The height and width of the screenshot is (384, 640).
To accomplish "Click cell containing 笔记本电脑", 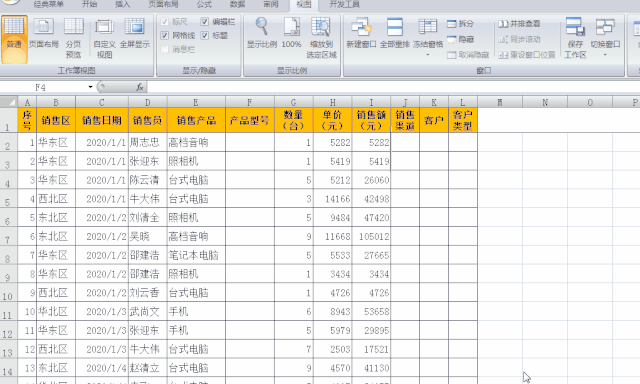I will tap(196, 255).
